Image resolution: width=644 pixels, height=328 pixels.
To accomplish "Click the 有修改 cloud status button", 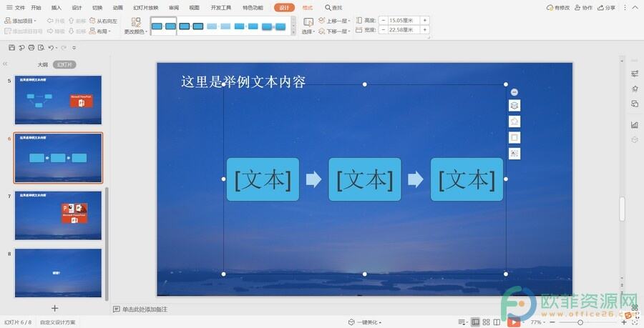I will coord(557,7).
